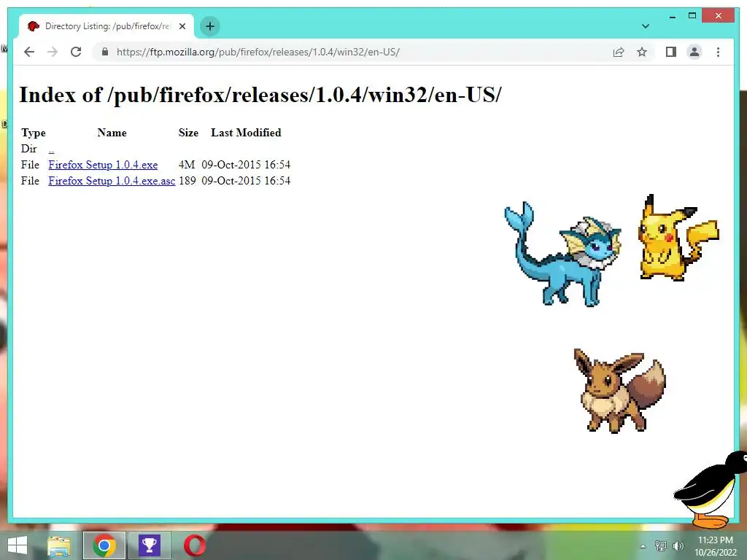This screenshot has height=560, width=747.
Task: Bookmark this page with star
Action: (x=642, y=52)
